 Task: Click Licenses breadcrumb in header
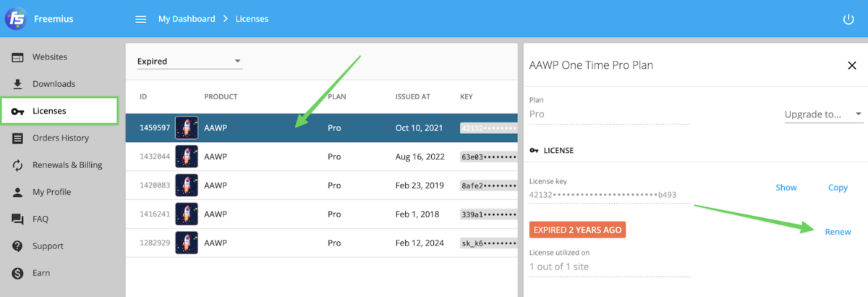coord(252,19)
